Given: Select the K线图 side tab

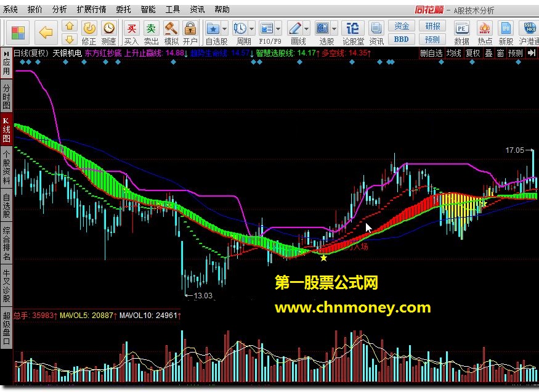Looking at the screenshot, I should (x=6, y=129).
